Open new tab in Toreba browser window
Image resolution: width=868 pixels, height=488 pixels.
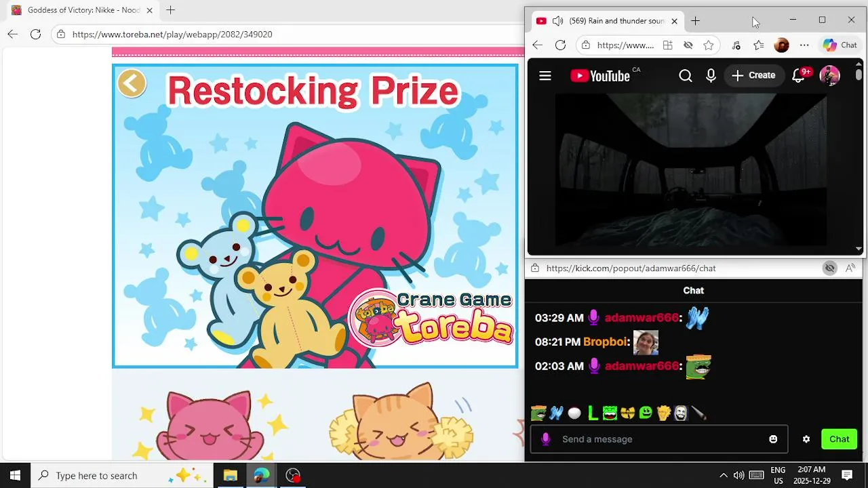tap(171, 10)
